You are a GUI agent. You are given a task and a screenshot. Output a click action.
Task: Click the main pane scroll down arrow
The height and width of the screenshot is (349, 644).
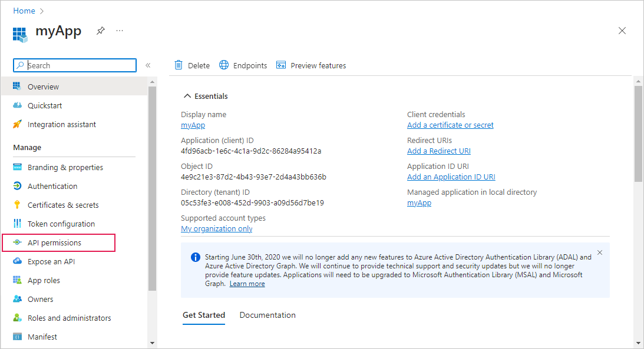pos(638,343)
